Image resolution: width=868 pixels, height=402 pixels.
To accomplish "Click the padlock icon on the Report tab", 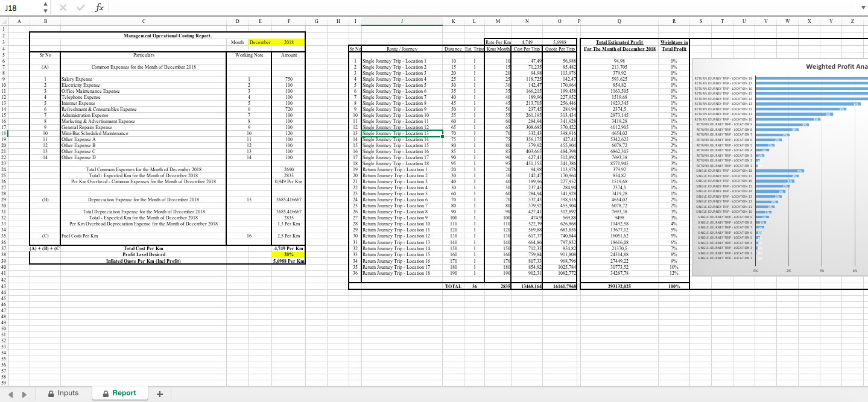I will click(107, 393).
